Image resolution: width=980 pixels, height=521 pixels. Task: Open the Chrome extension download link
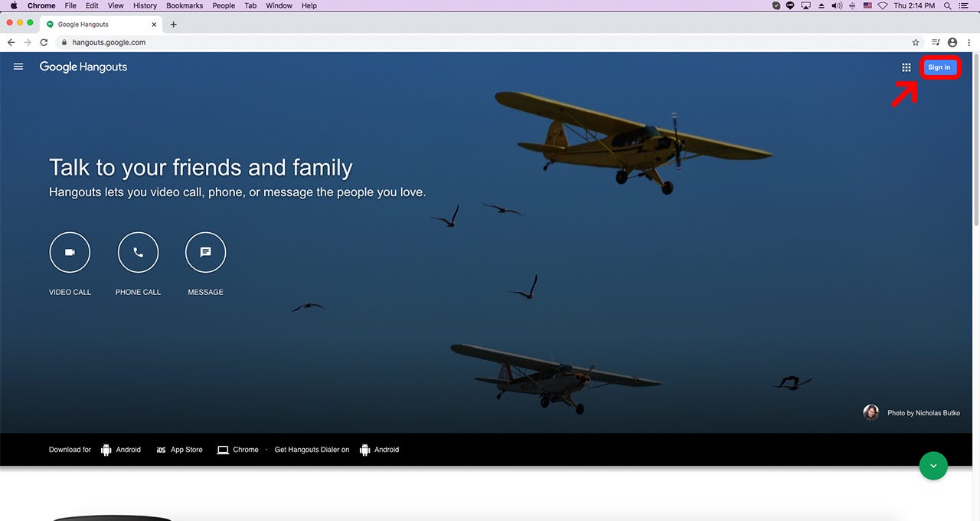pos(237,450)
